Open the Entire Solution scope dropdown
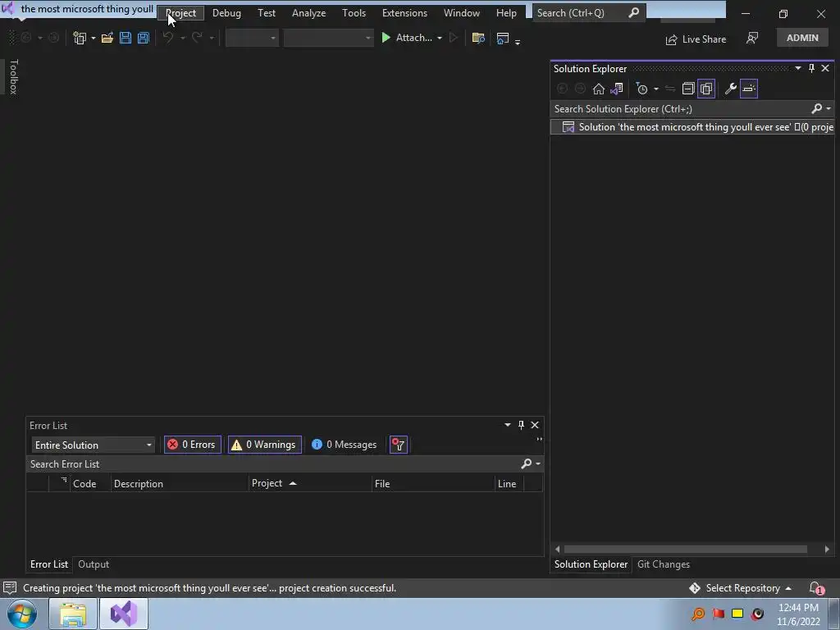The width and height of the screenshot is (840, 630). click(x=94, y=445)
